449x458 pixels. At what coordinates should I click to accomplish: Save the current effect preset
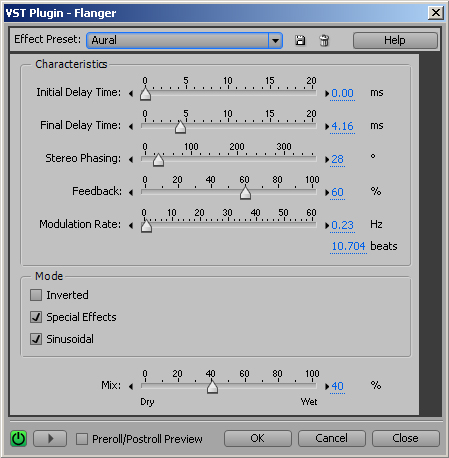pos(300,40)
